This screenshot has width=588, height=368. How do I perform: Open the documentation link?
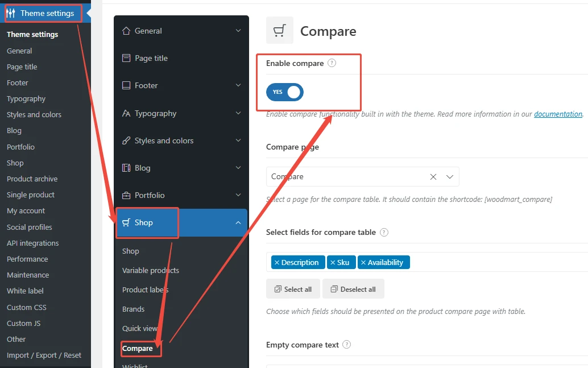558,114
